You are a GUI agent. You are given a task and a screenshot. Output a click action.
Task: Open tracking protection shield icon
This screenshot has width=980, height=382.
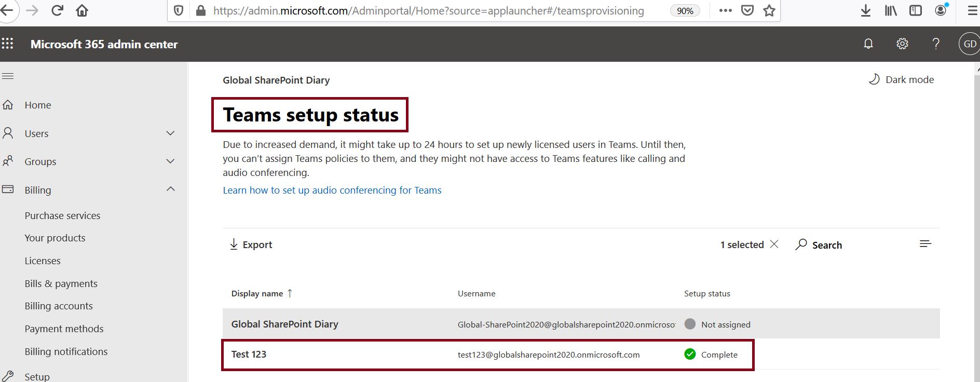coord(179,10)
